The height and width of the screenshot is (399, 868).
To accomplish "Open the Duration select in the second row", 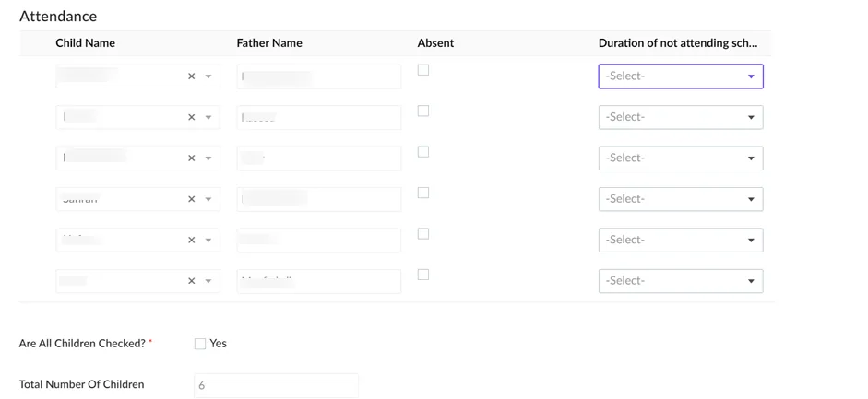I will tap(681, 117).
